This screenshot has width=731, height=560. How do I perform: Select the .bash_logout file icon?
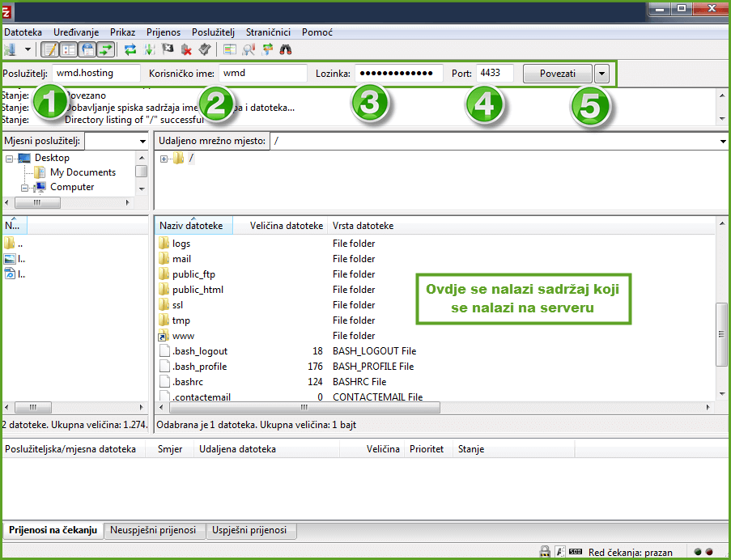pos(164,351)
